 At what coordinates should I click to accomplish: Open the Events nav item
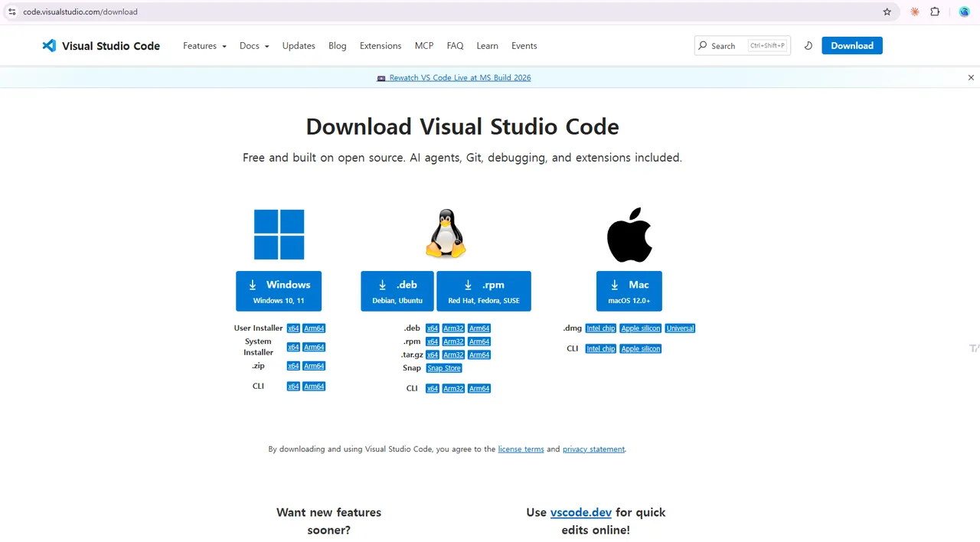524,46
